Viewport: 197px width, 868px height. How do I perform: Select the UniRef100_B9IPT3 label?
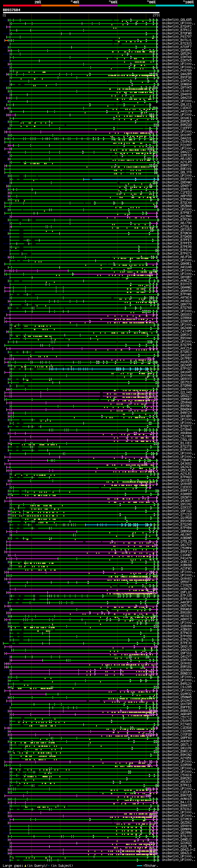(177, 179)
